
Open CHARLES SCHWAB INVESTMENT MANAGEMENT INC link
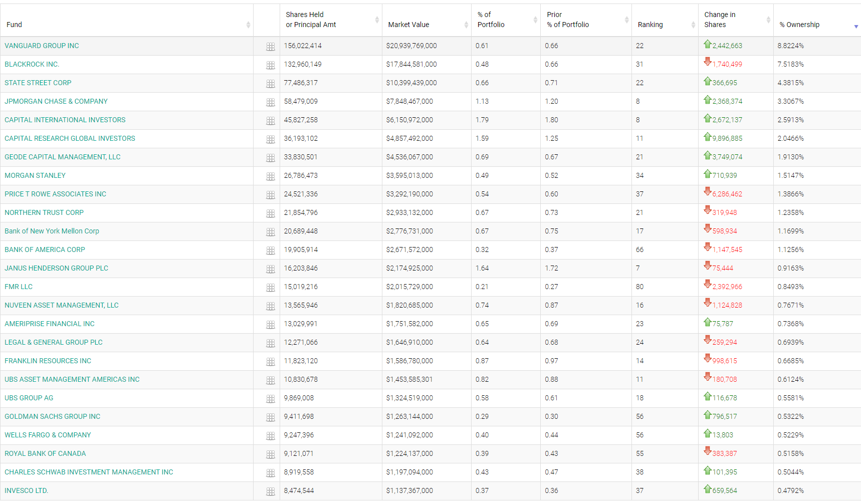pyautogui.click(x=89, y=472)
